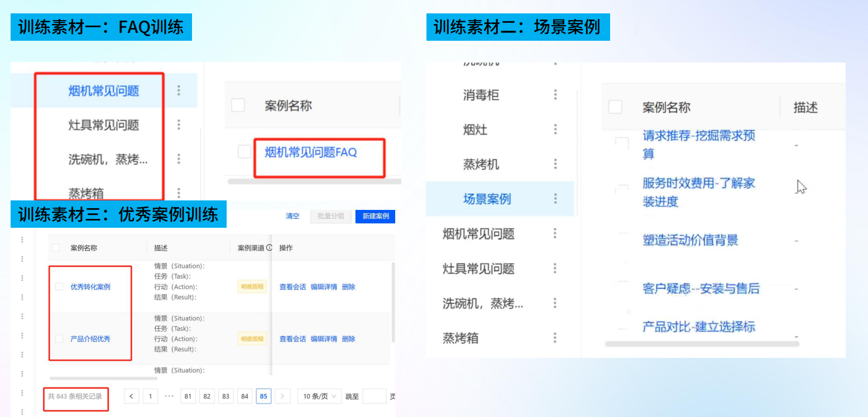This screenshot has width=868, height=417.
Task: Select 烟灶 category in sidebar
Action: click(x=476, y=130)
